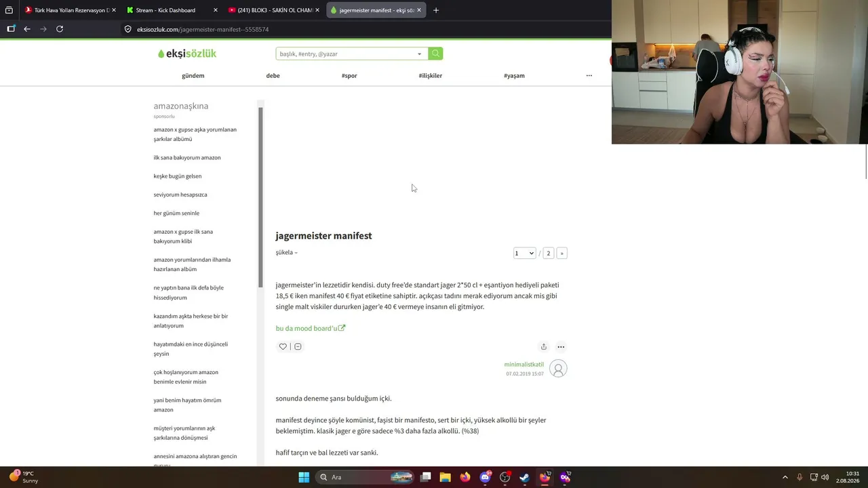Click the site security shield icon

[127, 29]
